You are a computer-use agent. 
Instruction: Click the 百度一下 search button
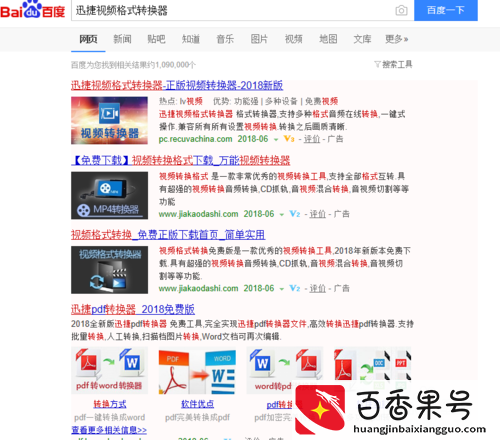(446, 10)
